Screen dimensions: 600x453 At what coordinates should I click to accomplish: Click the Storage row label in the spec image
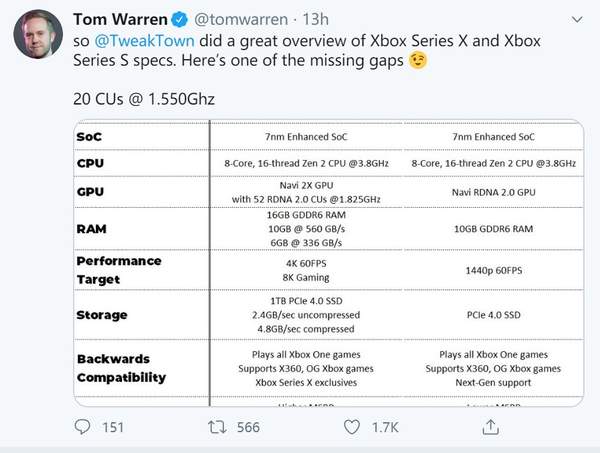pyautogui.click(x=104, y=315)
